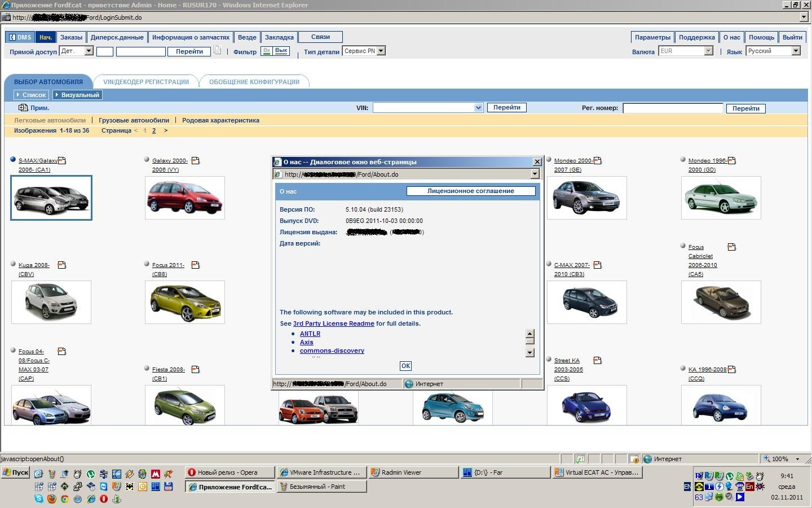Open note icon beside C-MAX 2007-2010 (CB3)

[x=598, y=265]
